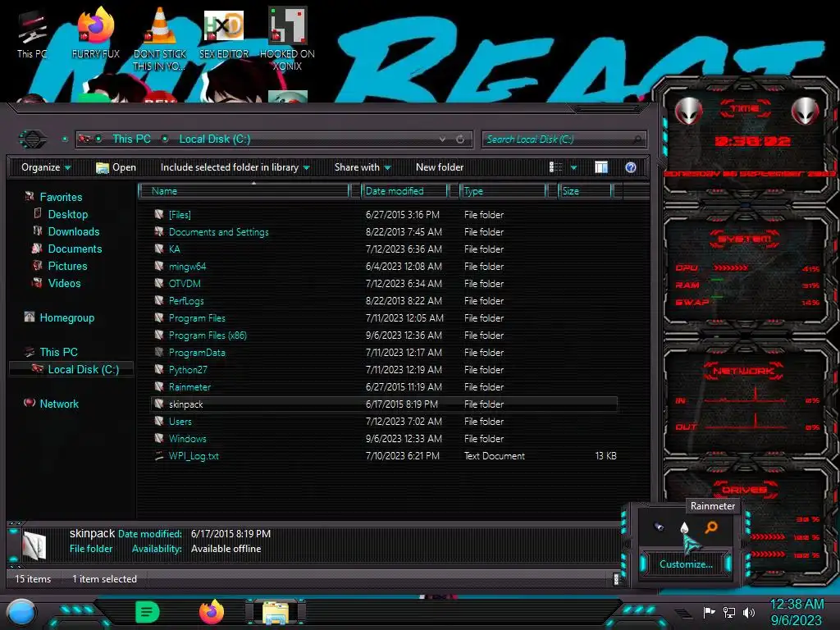This screenshot has width=840, height=630.
Task: Refresh the Local Disk (C:) address bar
Action: (460, 139)
